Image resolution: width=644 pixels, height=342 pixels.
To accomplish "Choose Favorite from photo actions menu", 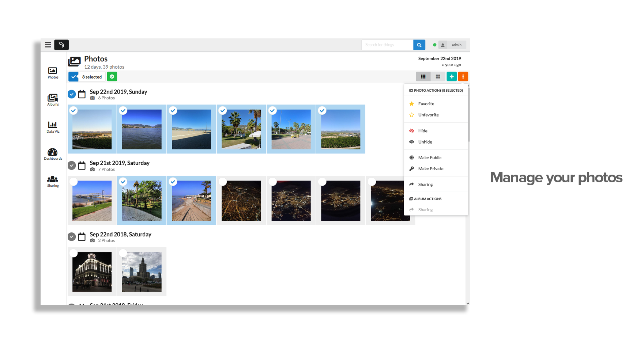I will (x=436, y=104).
